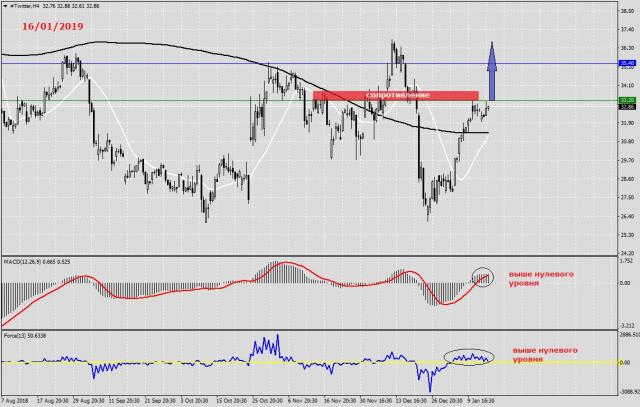Click the blue 35.40 price tag
Screen dimensions: 640x407
(627, 63)
